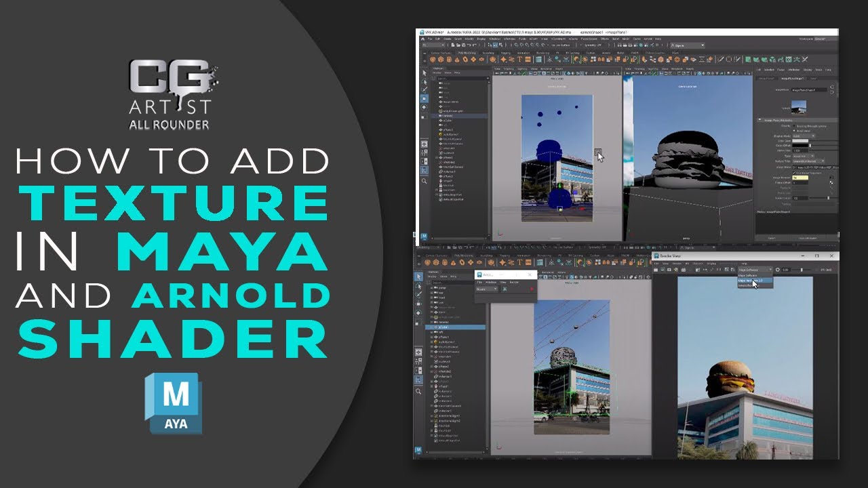Open the Symmetry dropdown in upper status line
The width and height of the screenshot is (868, 488).
[x=593, y=45]
